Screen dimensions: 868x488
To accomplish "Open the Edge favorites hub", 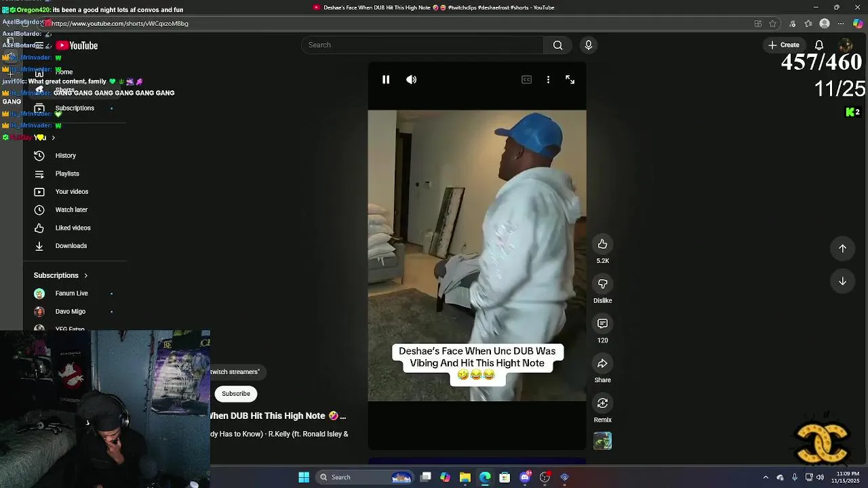I will click(x=808, y=24).
